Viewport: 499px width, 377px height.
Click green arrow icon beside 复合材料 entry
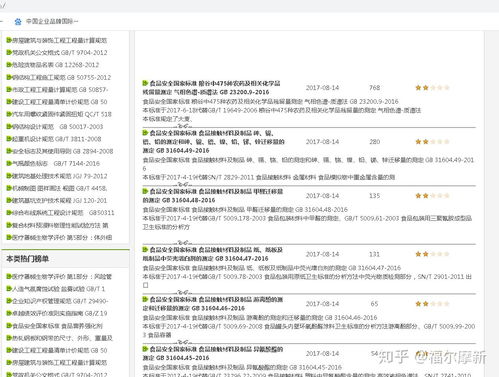[9, 225]
